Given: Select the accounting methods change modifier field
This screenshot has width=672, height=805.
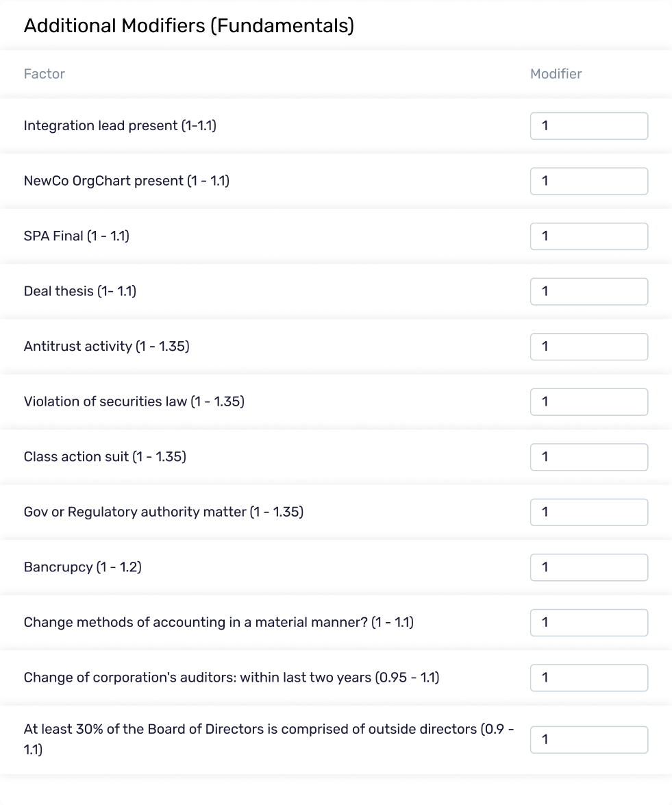Looking at the screenshot, I should click(x=588, y=622).
